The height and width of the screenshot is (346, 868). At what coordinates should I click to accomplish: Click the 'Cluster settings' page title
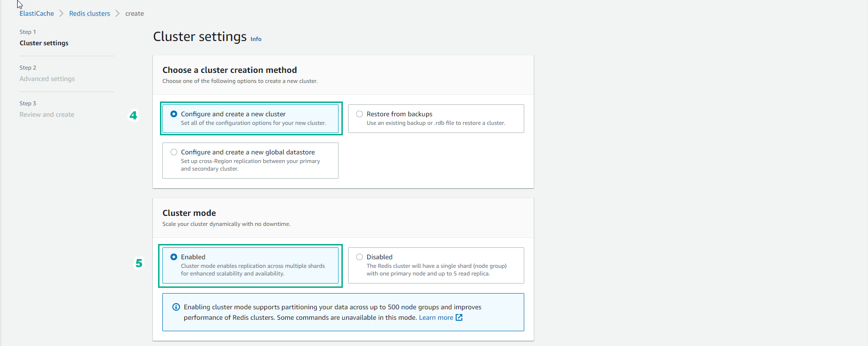click(200, 37)
